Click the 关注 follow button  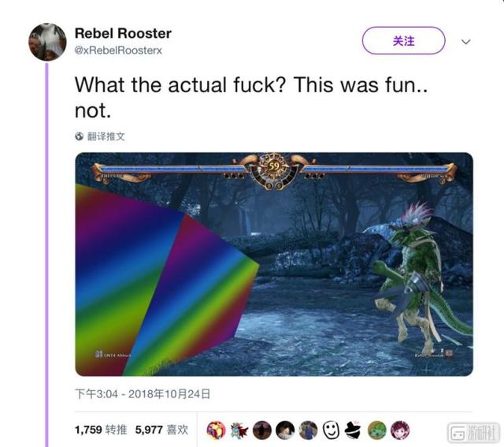point(403,40)
